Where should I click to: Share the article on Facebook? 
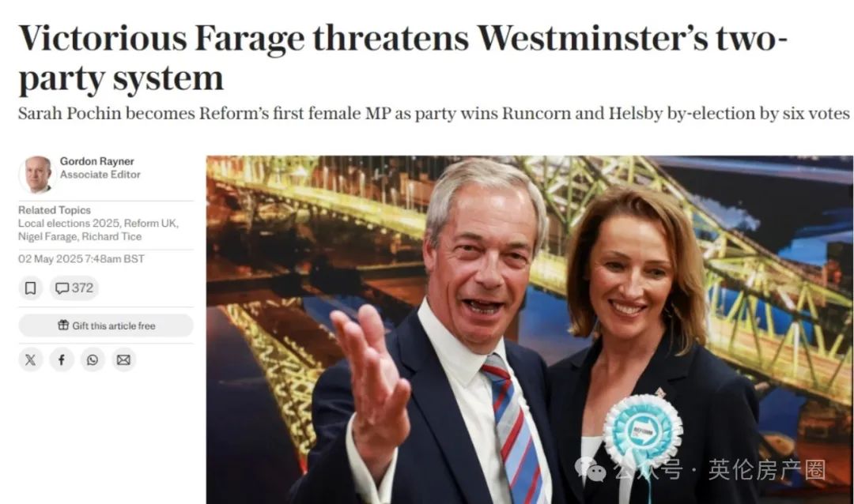[x=62, y=359]
